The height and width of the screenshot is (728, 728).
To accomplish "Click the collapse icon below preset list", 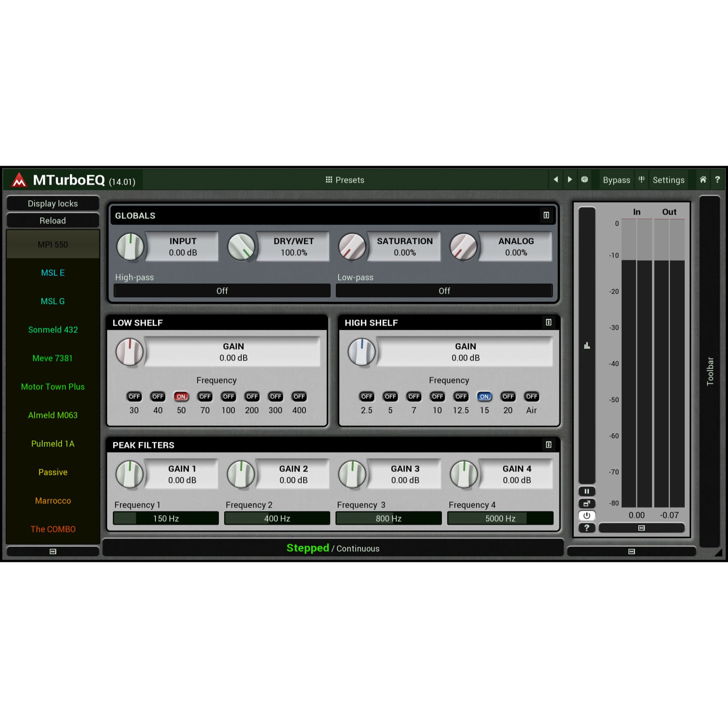I will (x=53, y=551).
